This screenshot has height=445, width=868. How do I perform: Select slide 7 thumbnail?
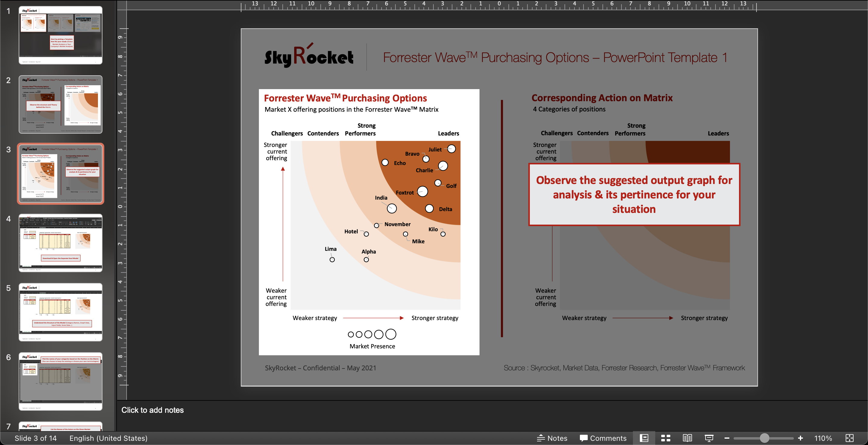(61, 426)
